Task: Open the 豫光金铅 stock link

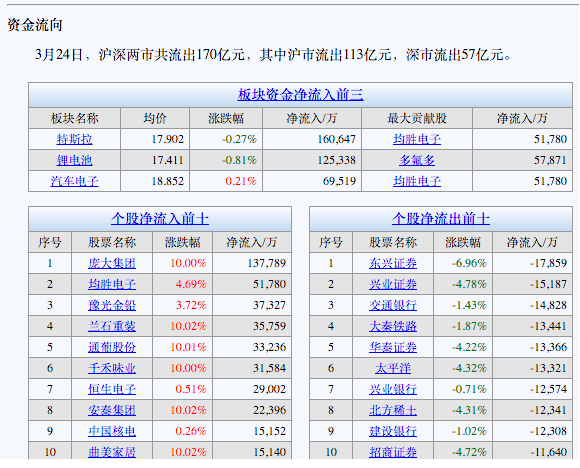Action: pos(112,305)
